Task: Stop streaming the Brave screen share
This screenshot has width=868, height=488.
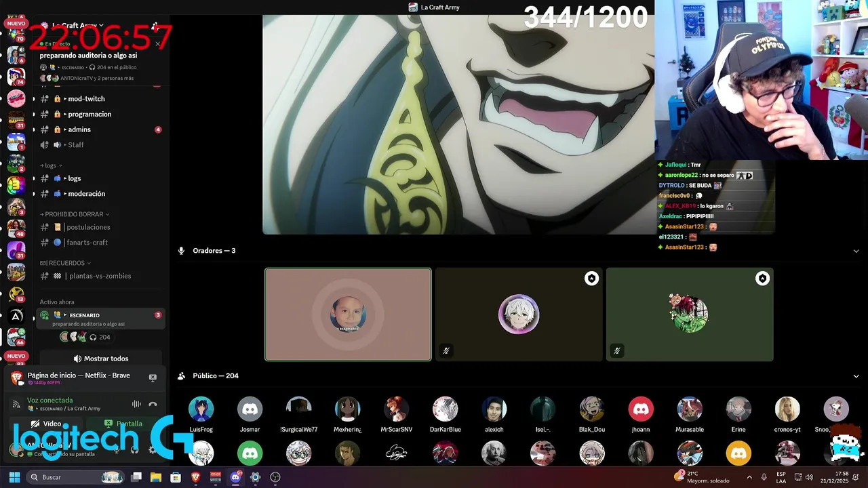Action: pyautogui.click(x=153, y=378)
